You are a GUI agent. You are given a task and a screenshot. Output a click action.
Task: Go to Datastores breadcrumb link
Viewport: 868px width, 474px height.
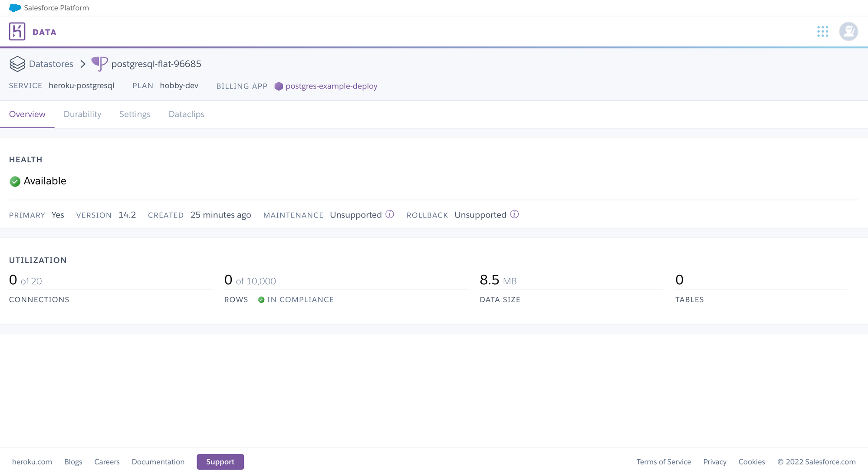point(51,64)
